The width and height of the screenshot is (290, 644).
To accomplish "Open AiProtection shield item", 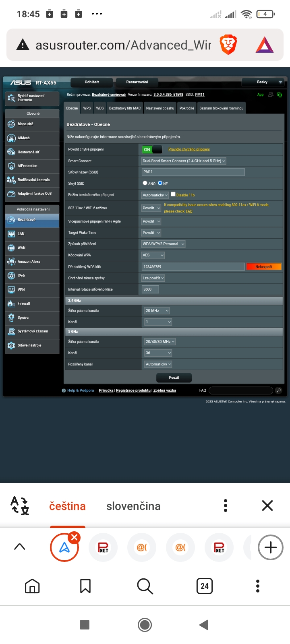I will tap(32, 166).
